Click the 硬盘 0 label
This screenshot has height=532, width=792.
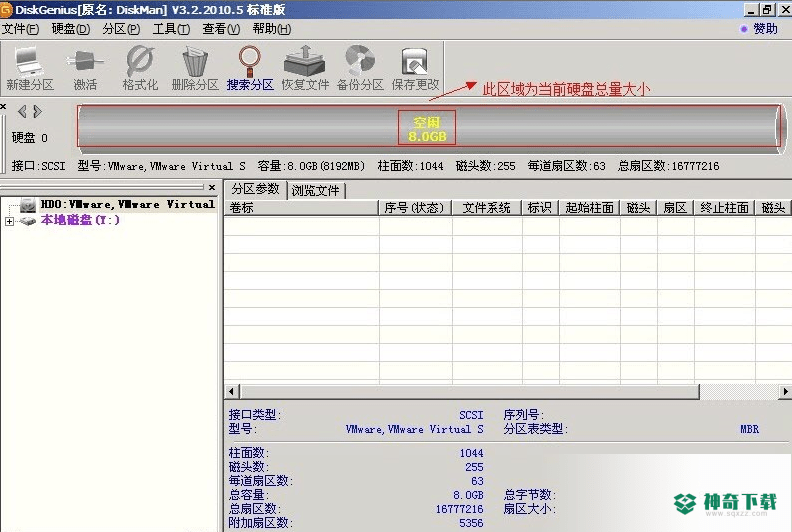[x=29, y=137]
